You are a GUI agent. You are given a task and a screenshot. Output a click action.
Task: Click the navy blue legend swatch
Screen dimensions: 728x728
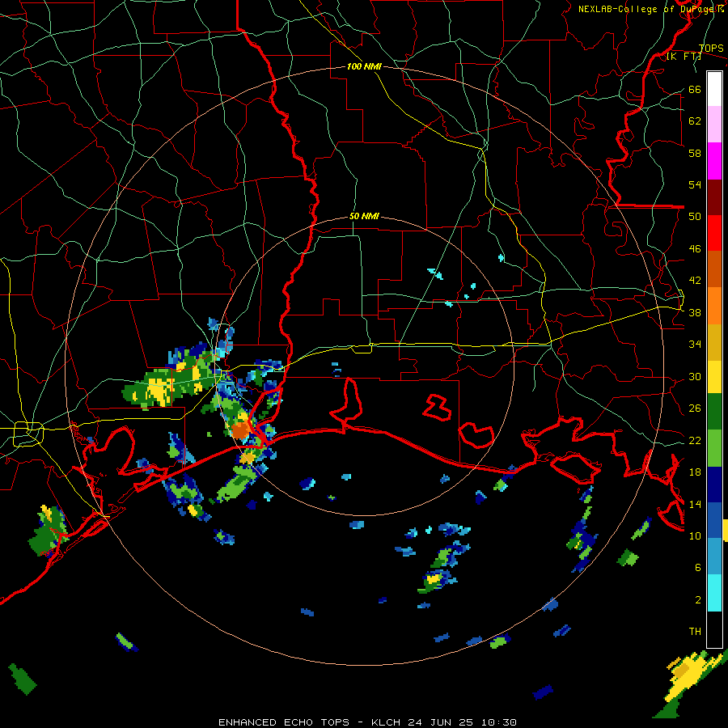pos(714,485)
